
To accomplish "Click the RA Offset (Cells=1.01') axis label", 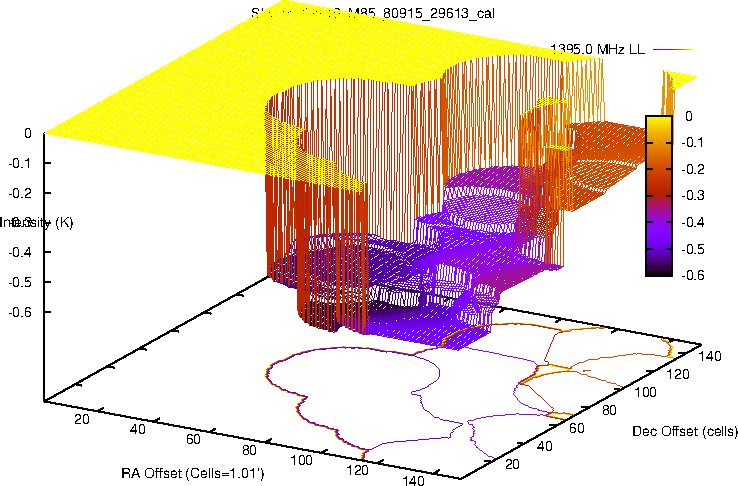I will point(192,473).
